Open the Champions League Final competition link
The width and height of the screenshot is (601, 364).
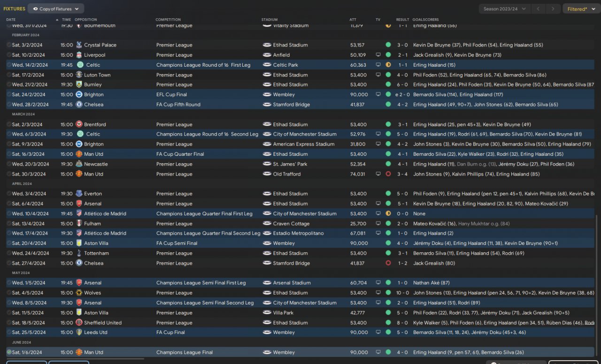pyautogui.click(x=185, y=352)
